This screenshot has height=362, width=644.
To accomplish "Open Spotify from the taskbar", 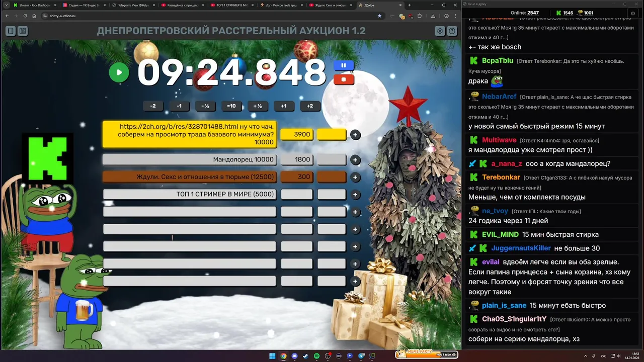I will 316,356.
